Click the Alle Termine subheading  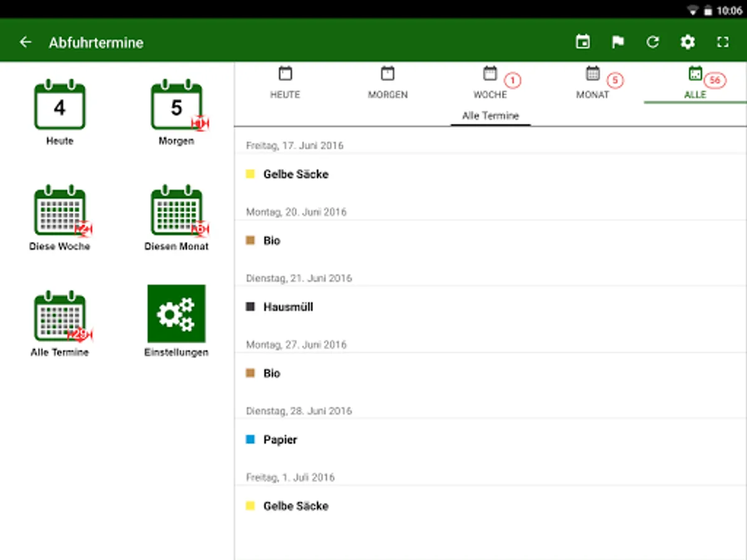491,116
